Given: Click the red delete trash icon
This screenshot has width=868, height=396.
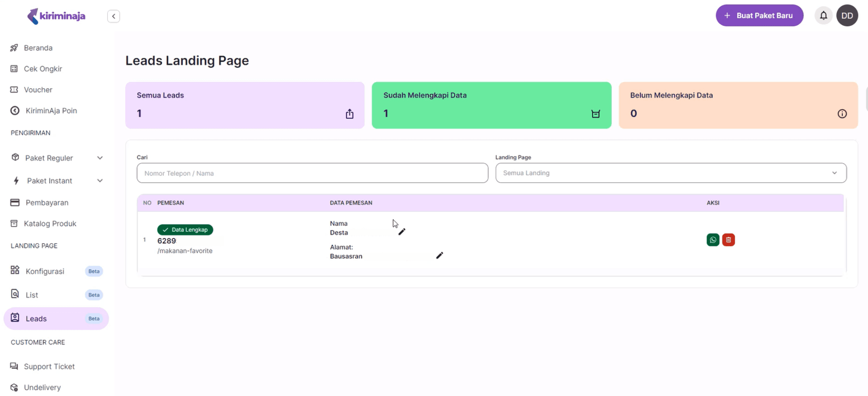Looking at the screenshot, I should (x=728, y=240).
